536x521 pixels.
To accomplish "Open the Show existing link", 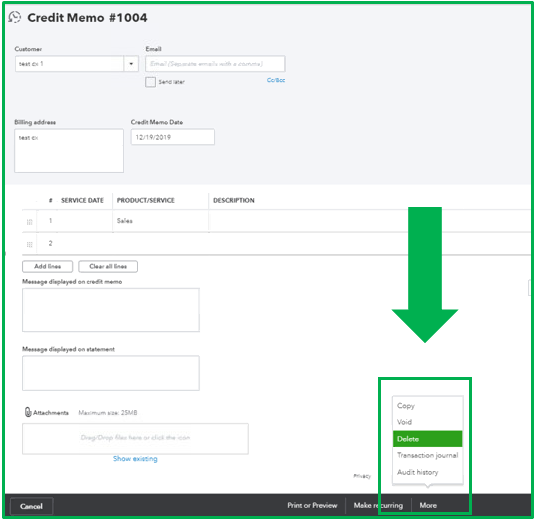I will [x=135, y=459].
